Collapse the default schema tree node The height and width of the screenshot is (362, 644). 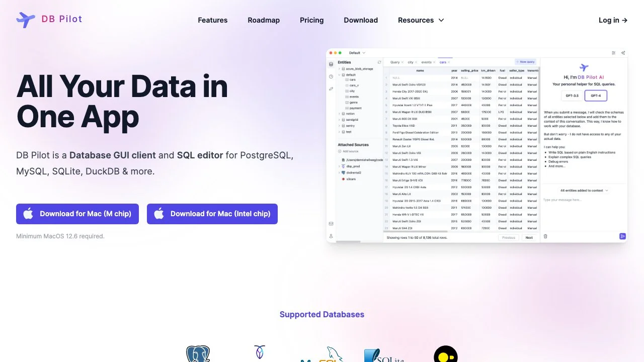339,74
